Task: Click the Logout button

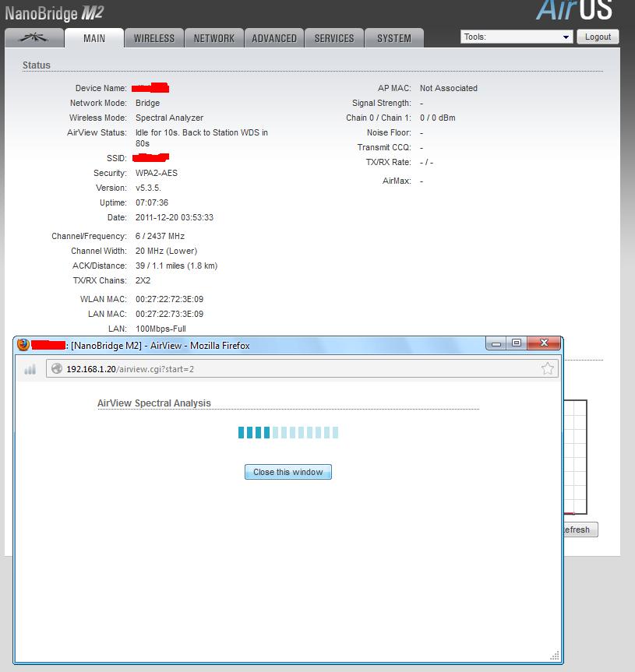Action: click(598, 37)
